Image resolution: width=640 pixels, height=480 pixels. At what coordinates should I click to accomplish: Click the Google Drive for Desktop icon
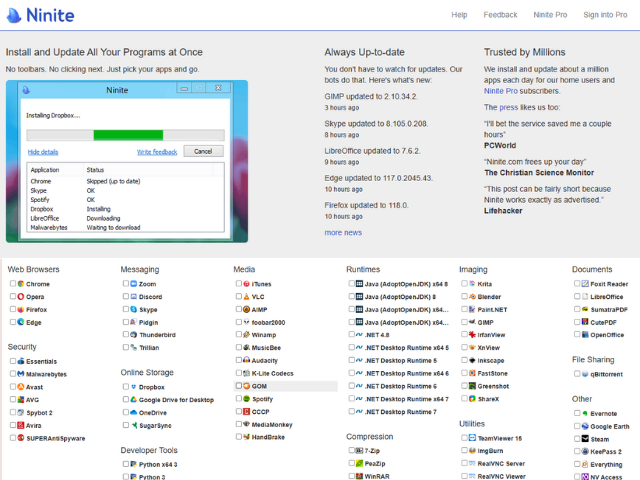(133, 400)
